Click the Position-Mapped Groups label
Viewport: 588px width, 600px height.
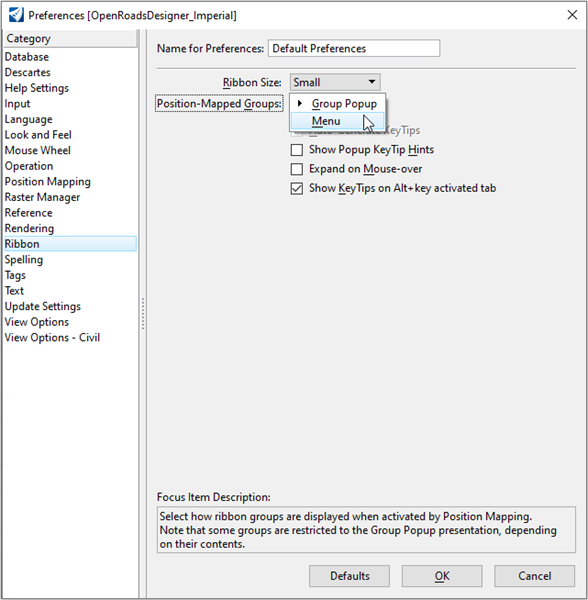click(x=219, y=104)
